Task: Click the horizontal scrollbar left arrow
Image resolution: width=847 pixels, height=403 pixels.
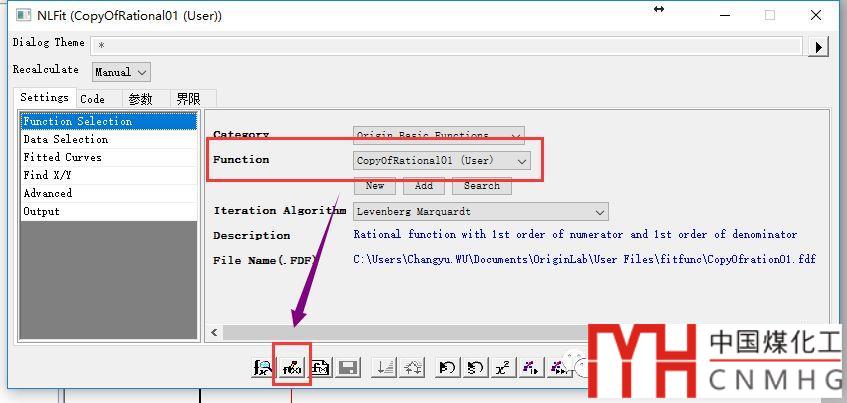Action: point(214,332)
